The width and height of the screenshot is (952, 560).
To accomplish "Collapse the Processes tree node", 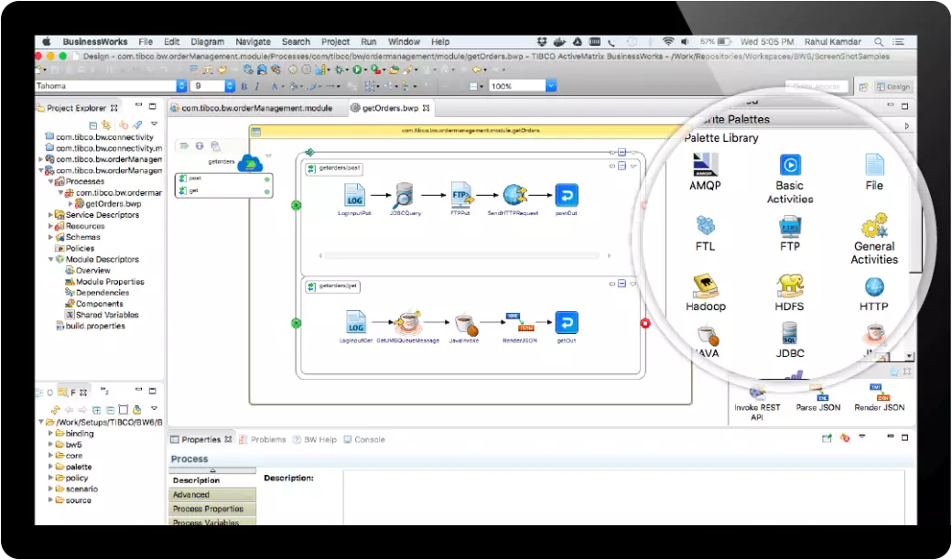I will pyautogui.click(x=50, y=181).
